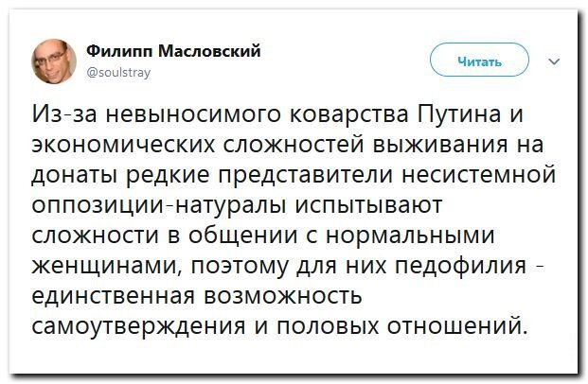The height and width of the screenshot is (384, 588).
Task: Open Филипп Масловский's profile avatar
Action: click(x=54, y=61)
